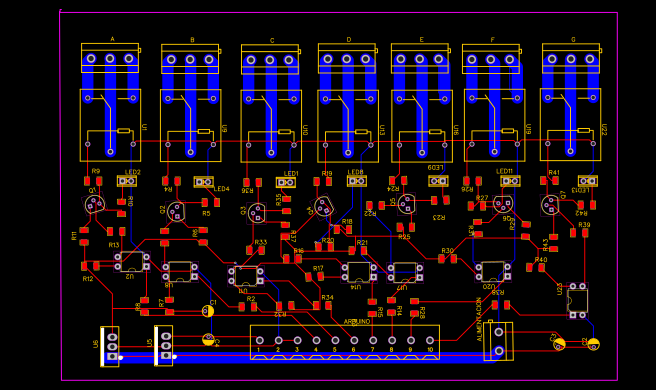Select optocoupler U8 body
656x390 pixels.
[180, 272]
